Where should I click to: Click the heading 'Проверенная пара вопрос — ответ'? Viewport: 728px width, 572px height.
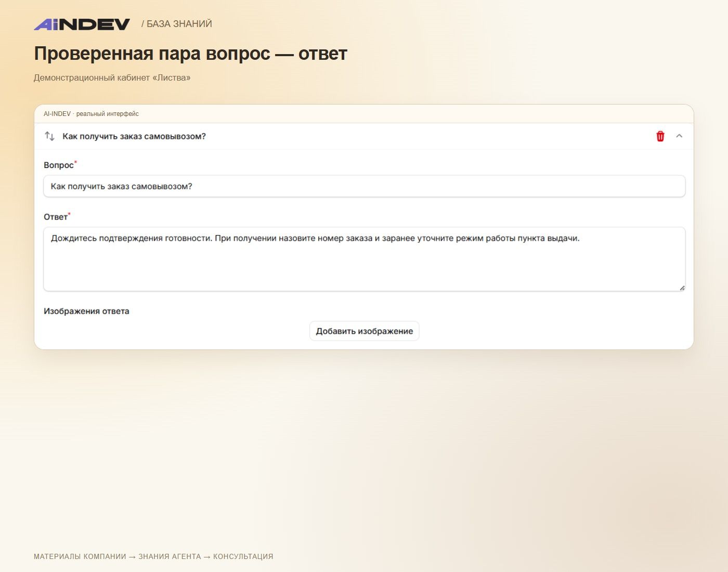190,54
